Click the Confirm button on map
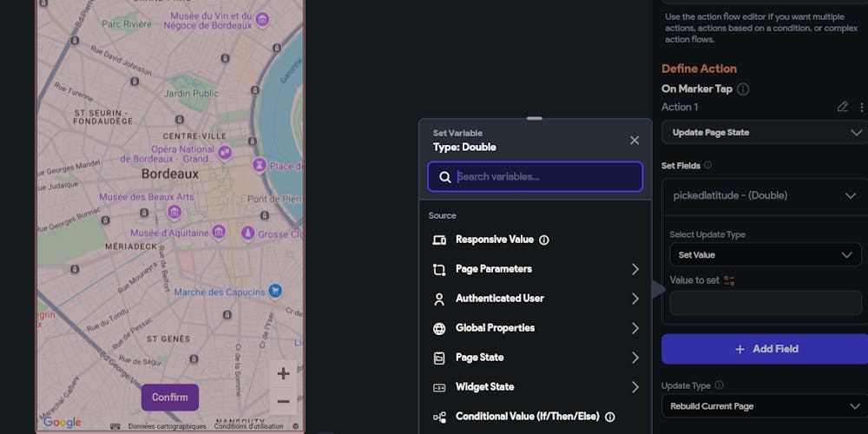This screenshot has height=434, width=868. click(x=170, y=398)
